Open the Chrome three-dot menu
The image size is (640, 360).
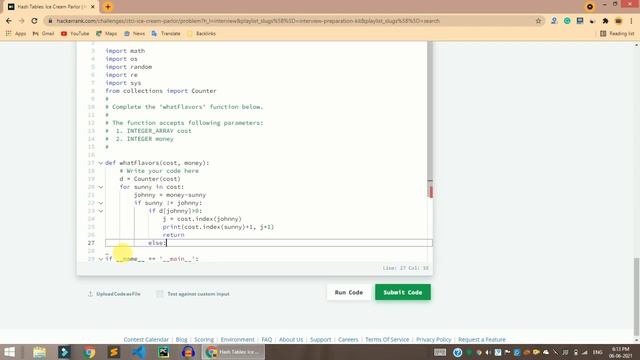[631, 21]
